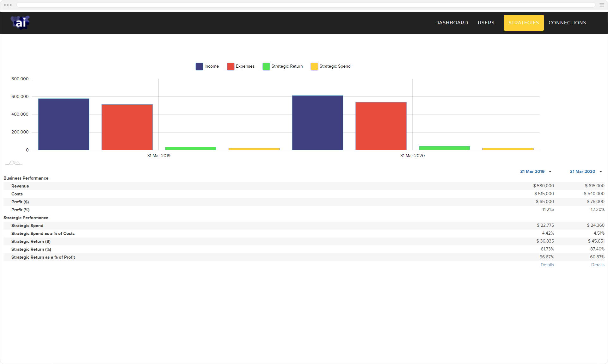The image size is (608, 364).
Task: Click the browser address bar
Action: click(x=305, y=5)
